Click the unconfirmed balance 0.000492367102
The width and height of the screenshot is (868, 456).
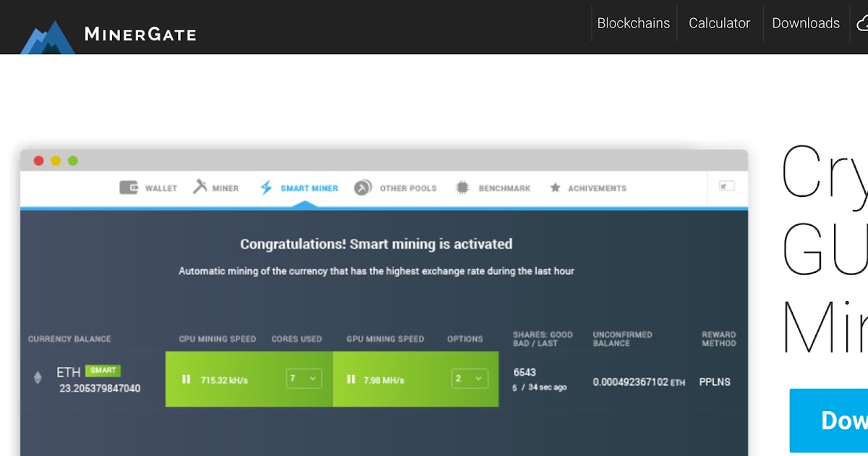click(631, 382)
